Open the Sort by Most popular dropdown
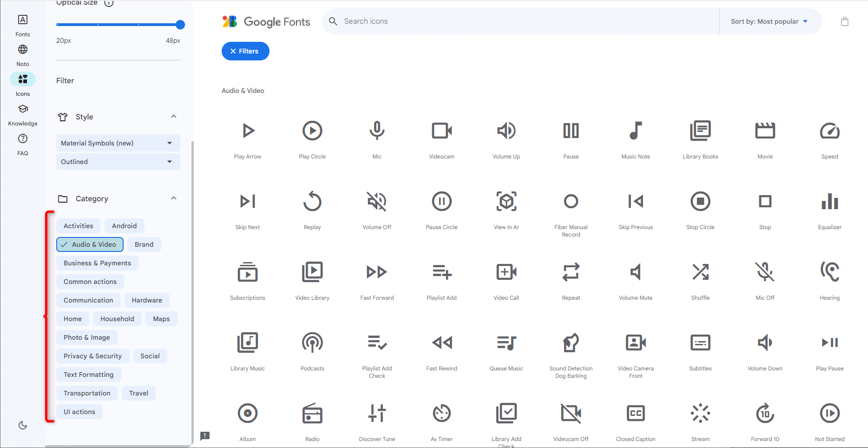 (x=770, y=21)
